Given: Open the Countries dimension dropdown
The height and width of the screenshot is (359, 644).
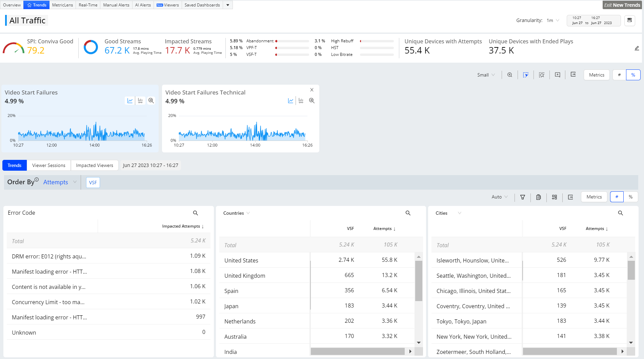Looking at the screenshot, I should click(237, 213).
